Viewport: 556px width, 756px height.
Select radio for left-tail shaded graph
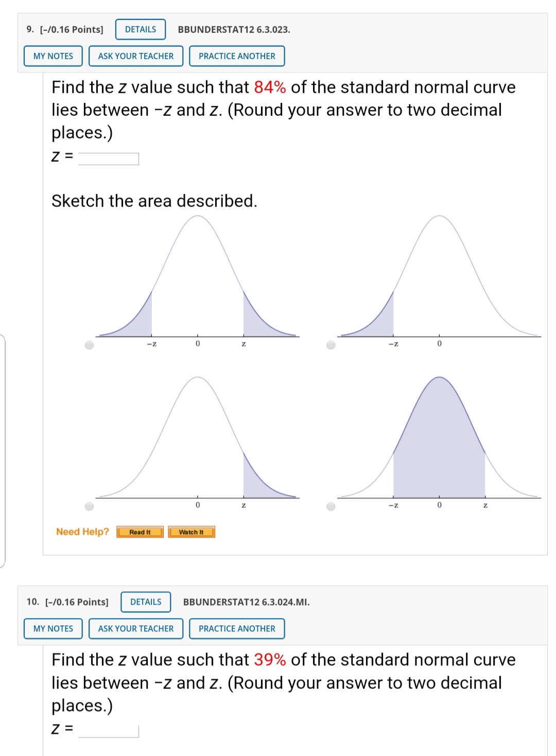(x=331, y=345)
